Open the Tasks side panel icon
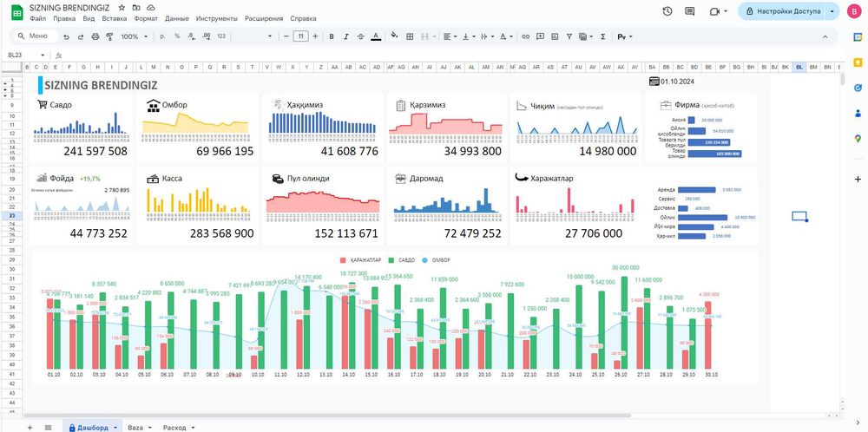This screenshot has height=432, width=868. tap(858, 88)
